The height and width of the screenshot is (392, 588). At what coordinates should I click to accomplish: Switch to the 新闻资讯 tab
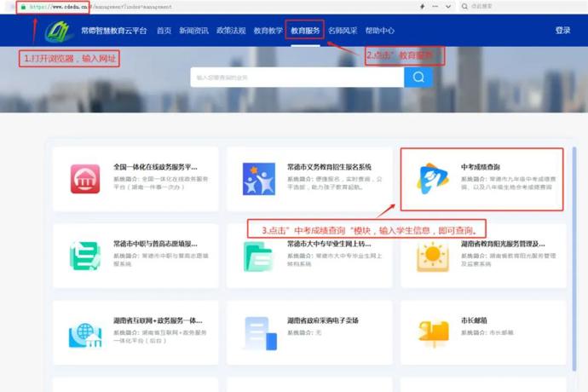[x=193, y=31]
